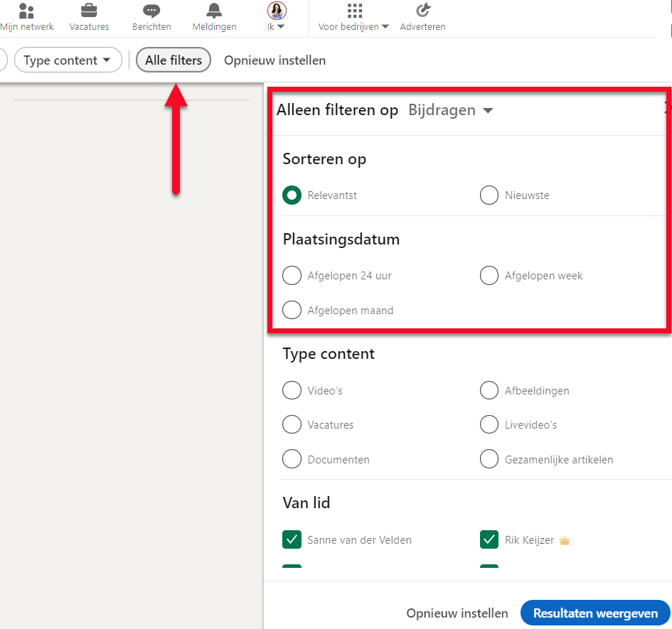
Task: Select the Relevantst sort option
Action: 292,195
